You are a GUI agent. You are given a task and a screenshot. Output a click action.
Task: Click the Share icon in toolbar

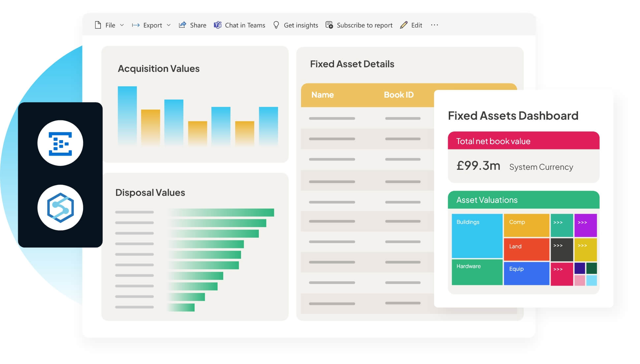click(182, 25)
